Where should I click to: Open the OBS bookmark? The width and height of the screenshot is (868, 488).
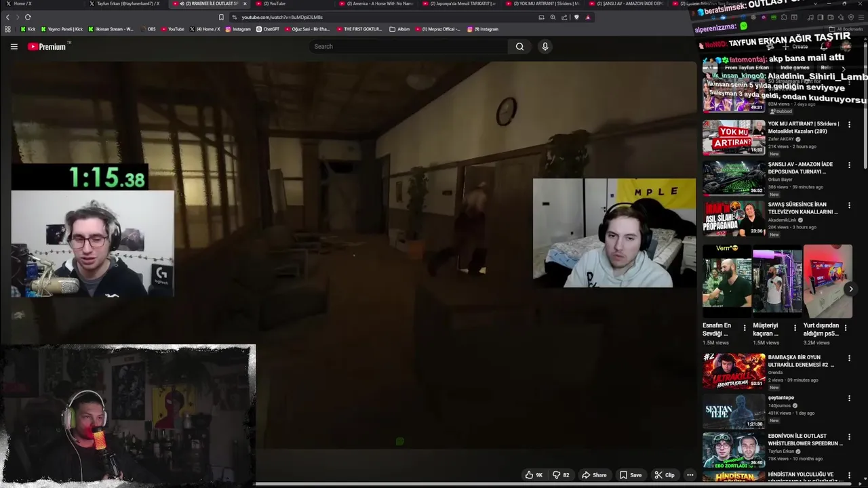click(x=148, y=29)
